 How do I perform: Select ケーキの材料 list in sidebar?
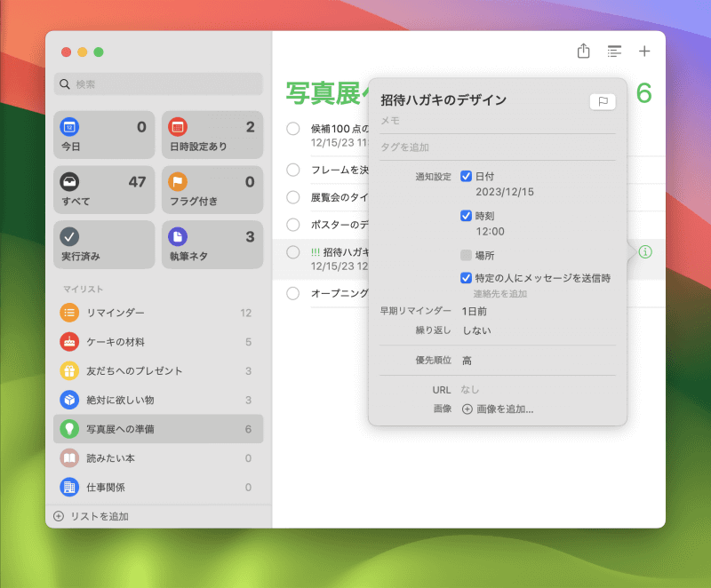116,342
